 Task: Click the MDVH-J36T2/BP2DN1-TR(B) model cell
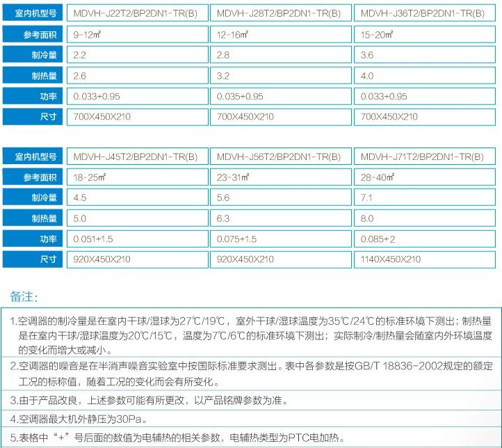pos(425,13)
